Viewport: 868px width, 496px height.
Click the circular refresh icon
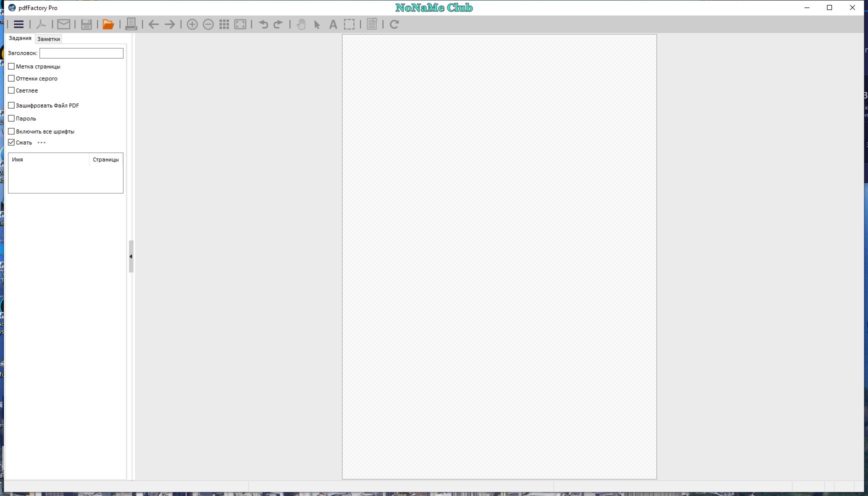click(x=394, y=24)
